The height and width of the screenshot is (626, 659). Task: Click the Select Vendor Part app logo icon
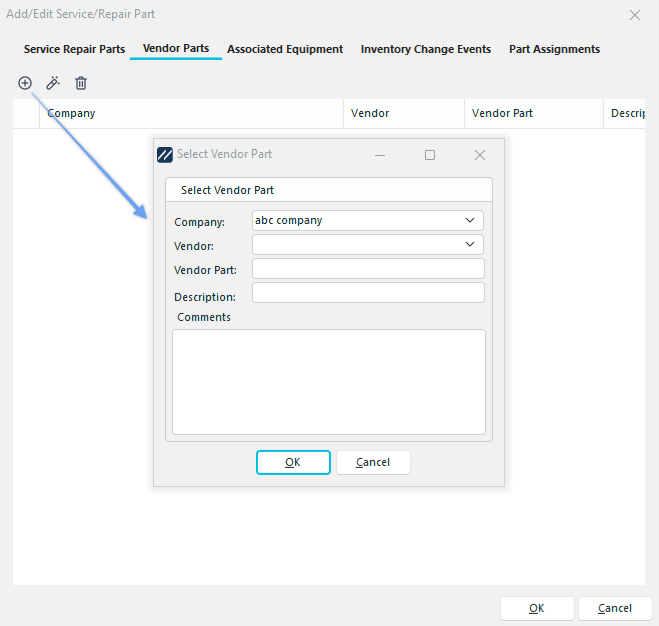coord(165,155)
